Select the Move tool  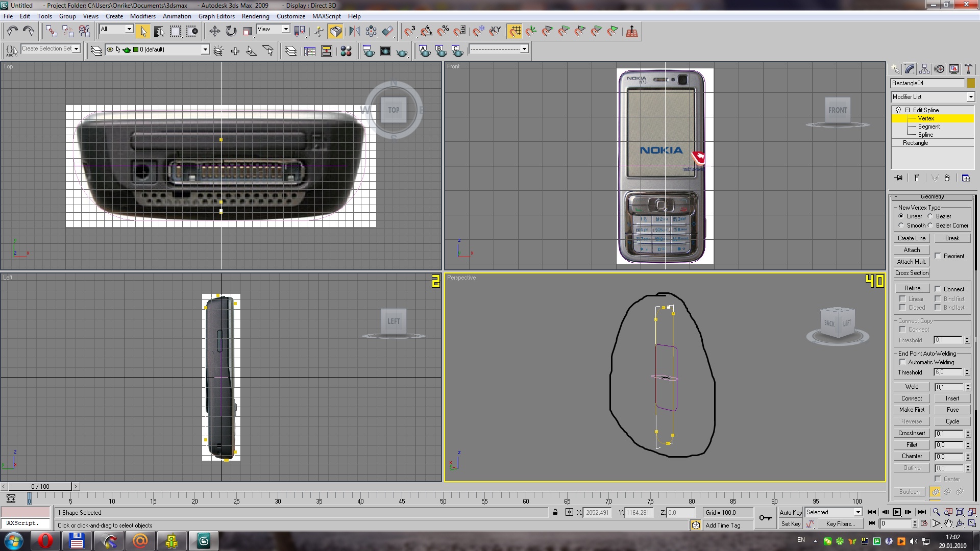tap(214, 31)
